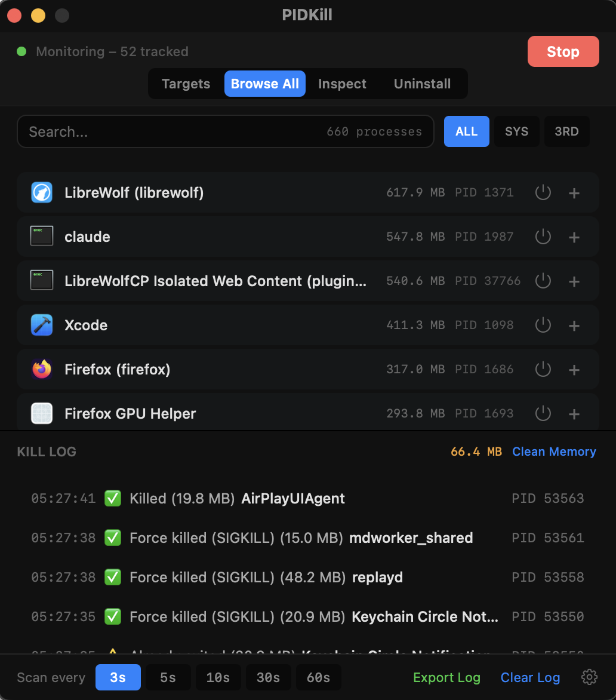Select the Browse All tab
This screenshot has height=700, width=616.
click(265, 84)
